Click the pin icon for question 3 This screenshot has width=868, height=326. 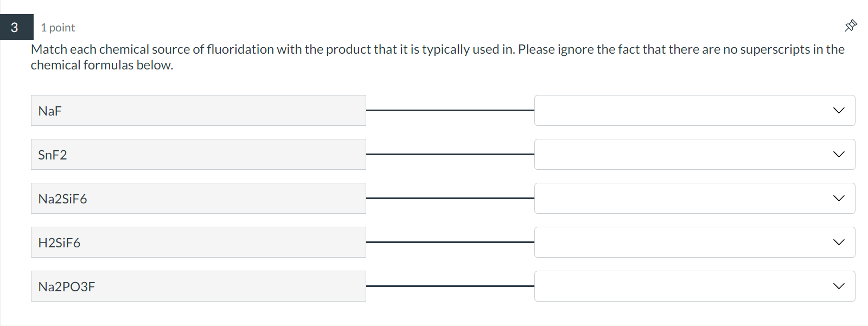850,25
